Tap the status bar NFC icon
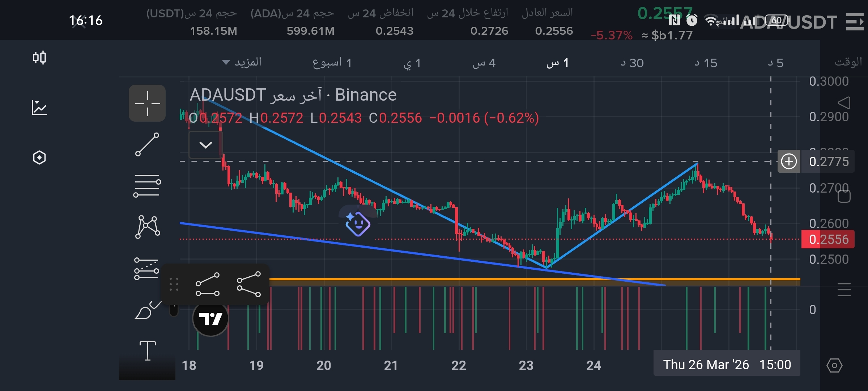Screen dimensions: 868x391 pos(675,20)
